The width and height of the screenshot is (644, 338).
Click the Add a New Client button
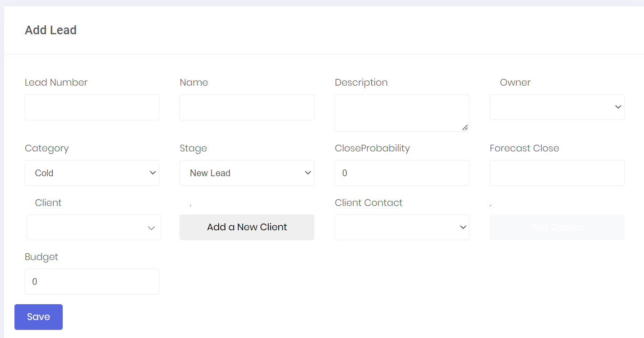pyautogui.click(x=247, y=227)
